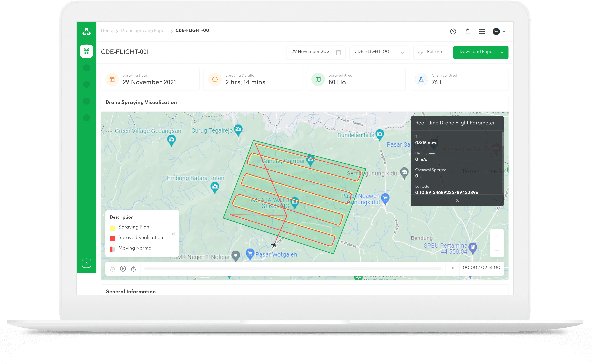This screenshot has width=592, height=364.
Task: Click the Drone Spraying Visualization heading
Action: 141,102
